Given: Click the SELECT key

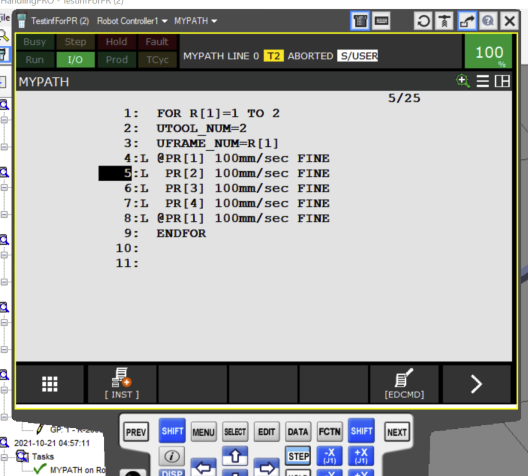Looking at the screenshot, I should pos(235,432).
